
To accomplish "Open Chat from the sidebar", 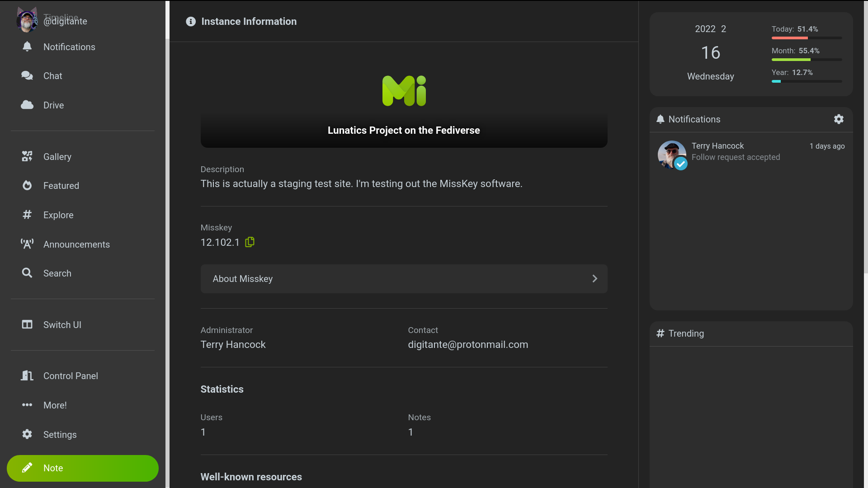I will click(x=52, y=76).
